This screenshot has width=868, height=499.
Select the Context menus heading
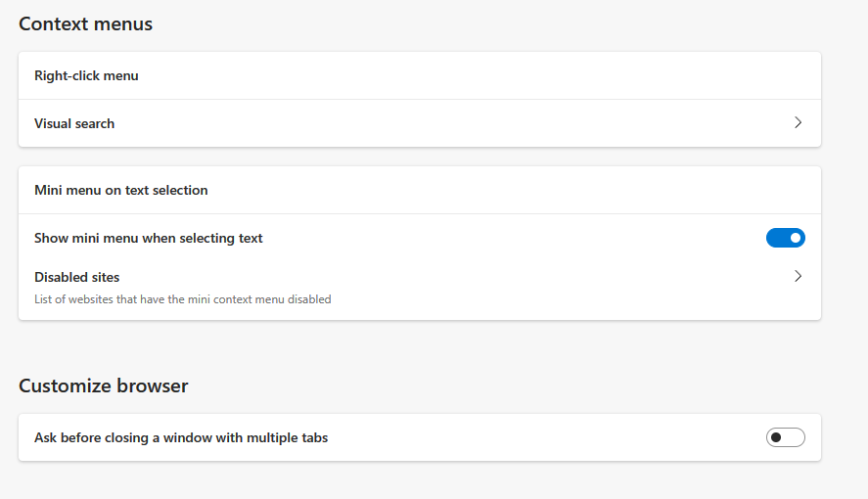86,23
